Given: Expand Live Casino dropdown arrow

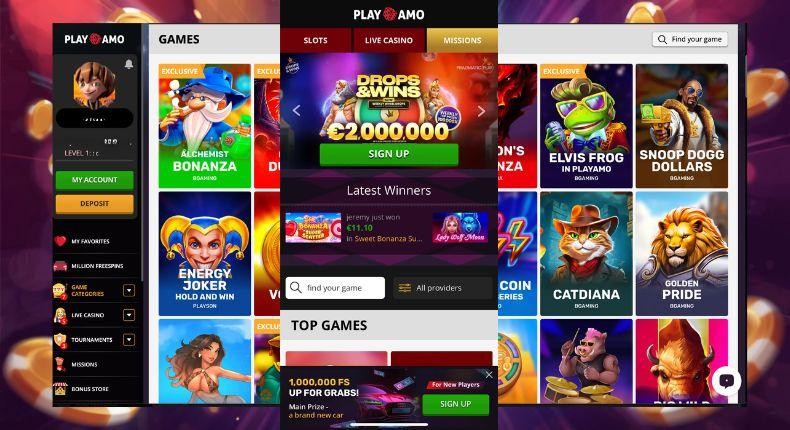Looking at the screenshot, I should coord(129,315).
